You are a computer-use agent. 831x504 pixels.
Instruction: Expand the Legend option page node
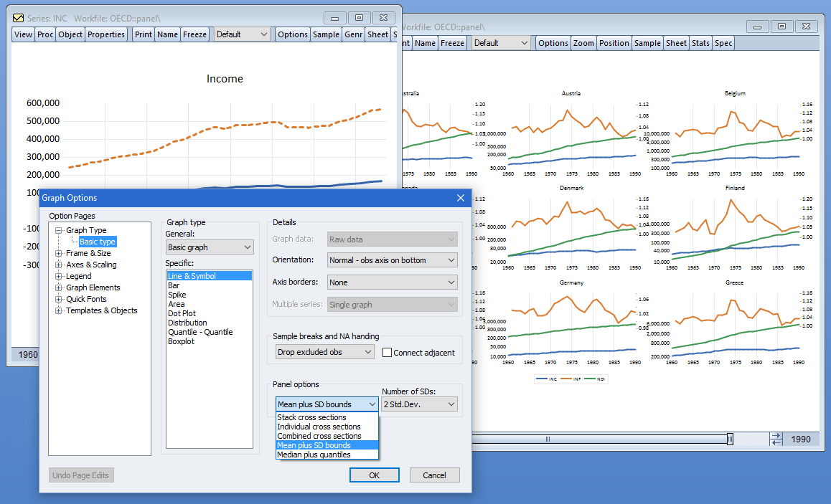pos(58,276)
